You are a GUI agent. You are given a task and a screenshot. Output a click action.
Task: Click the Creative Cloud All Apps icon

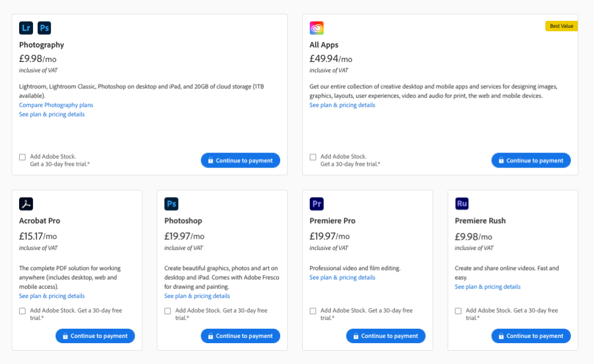pos(317,28)
